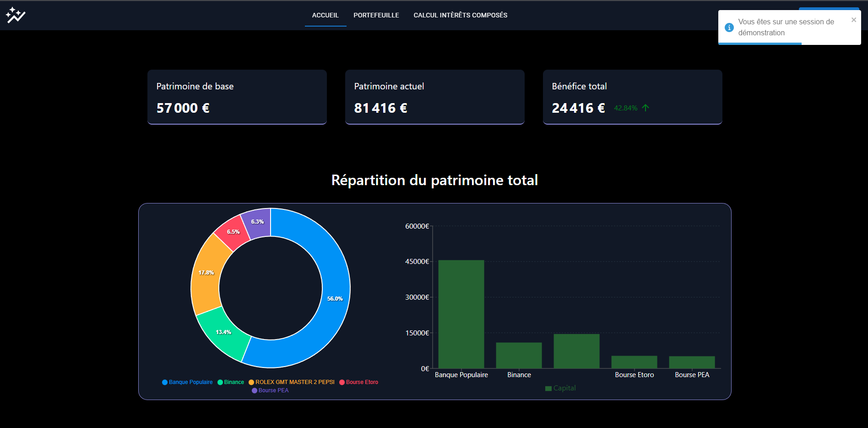Select the ACCUEIL tab
Image resolution: width=868 pixels, height=428 pixels.
coord(325,15)
